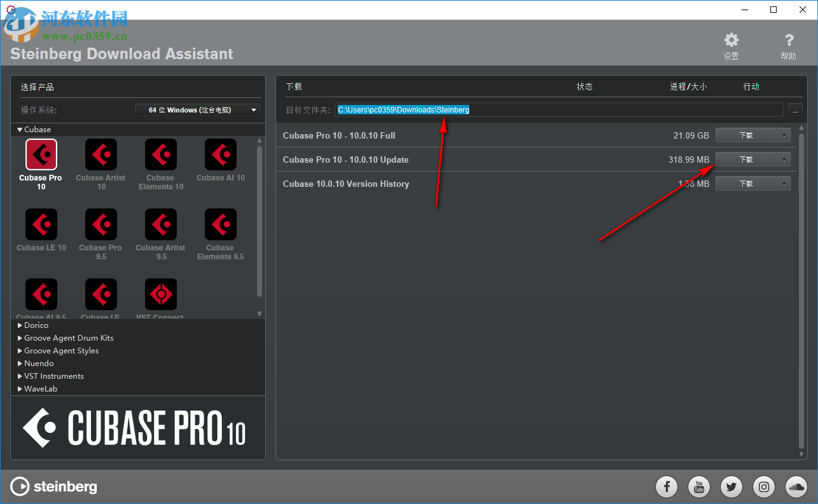The height and width of the screenshot is (504, 818).
Task: Pick the Cubase LE 10 product icon
Action: 41,224
